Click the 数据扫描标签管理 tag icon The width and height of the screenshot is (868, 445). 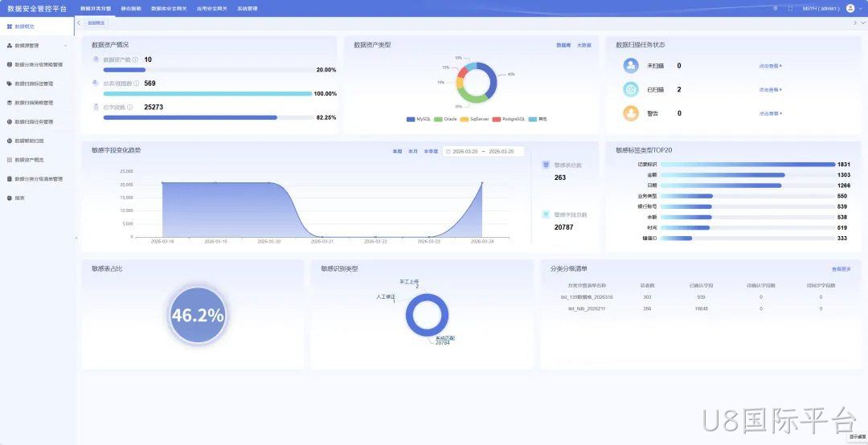[10, 84]
